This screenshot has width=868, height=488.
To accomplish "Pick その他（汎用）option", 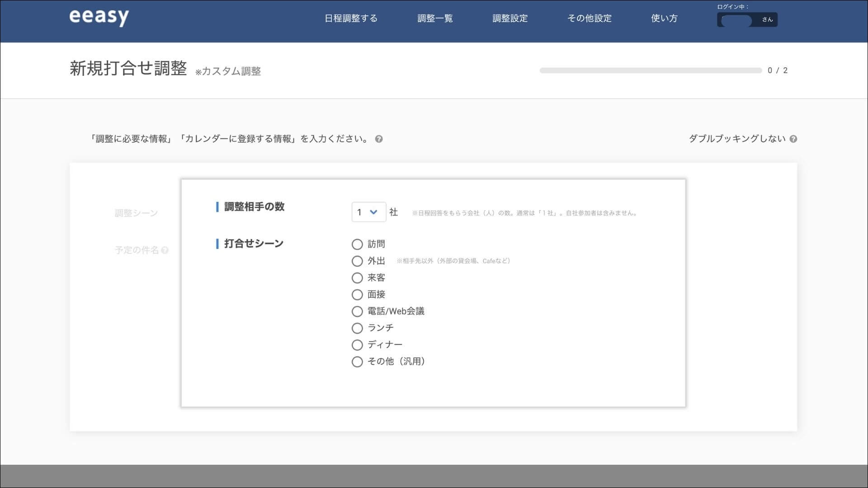I will pyautogui.click(x=357, y=361).
